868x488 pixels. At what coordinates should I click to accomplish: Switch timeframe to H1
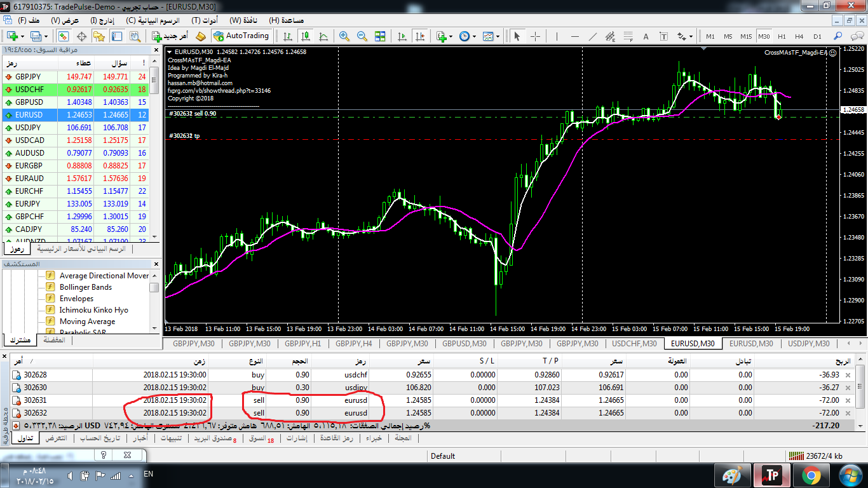(782, 36)
